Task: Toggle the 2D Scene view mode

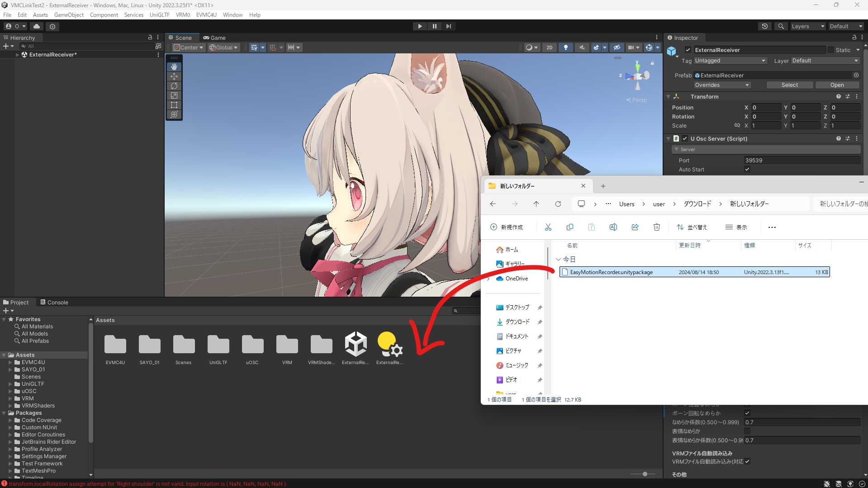Action: [x=549, y=47]
